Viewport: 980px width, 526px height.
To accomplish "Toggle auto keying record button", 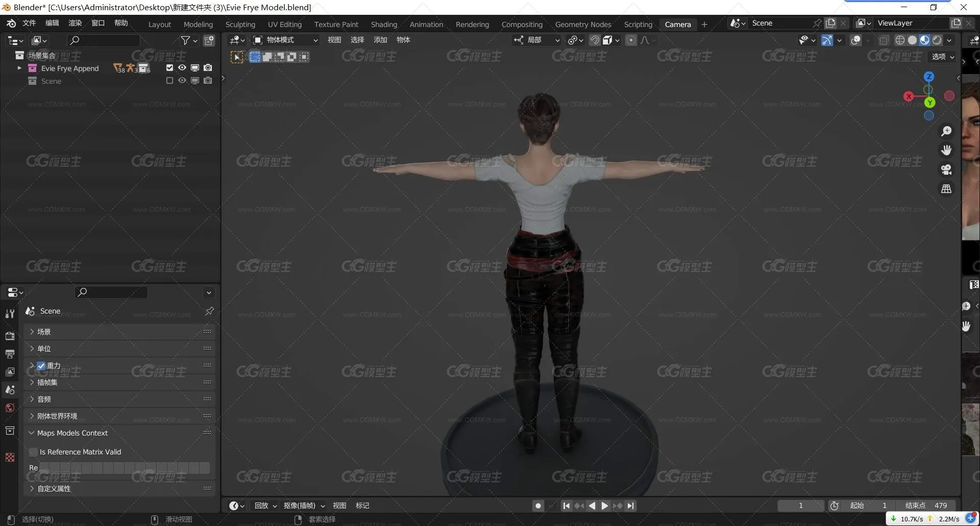I will 538,506.
